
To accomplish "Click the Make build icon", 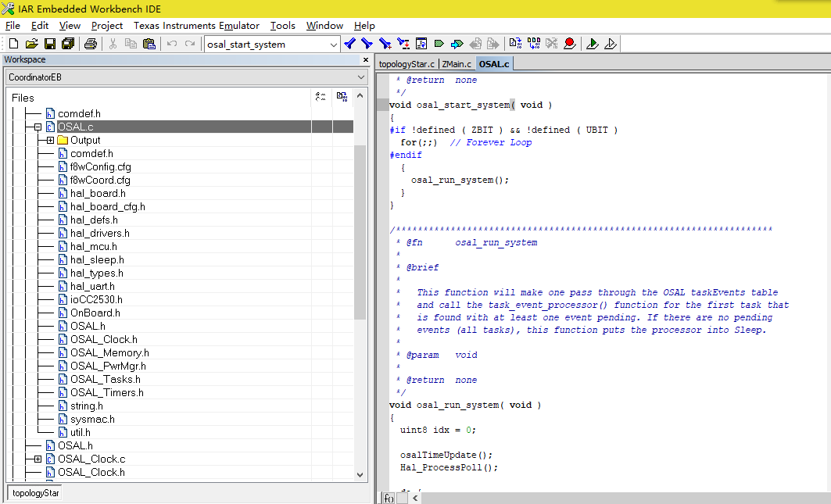I will tap(534, 44).
